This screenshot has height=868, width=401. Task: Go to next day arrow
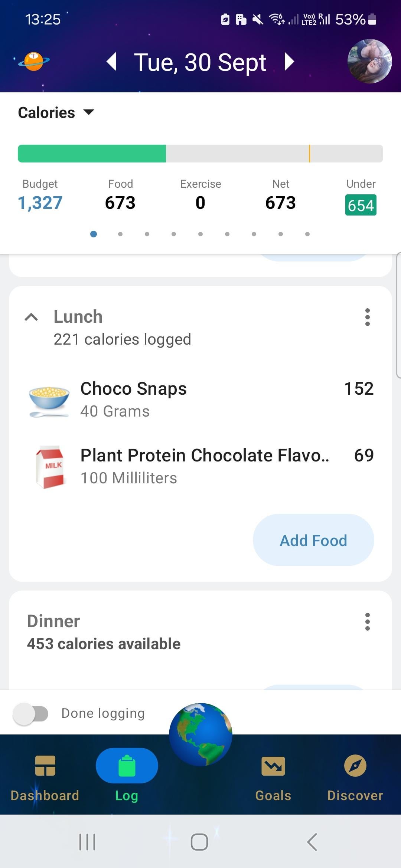pos(289,62)
